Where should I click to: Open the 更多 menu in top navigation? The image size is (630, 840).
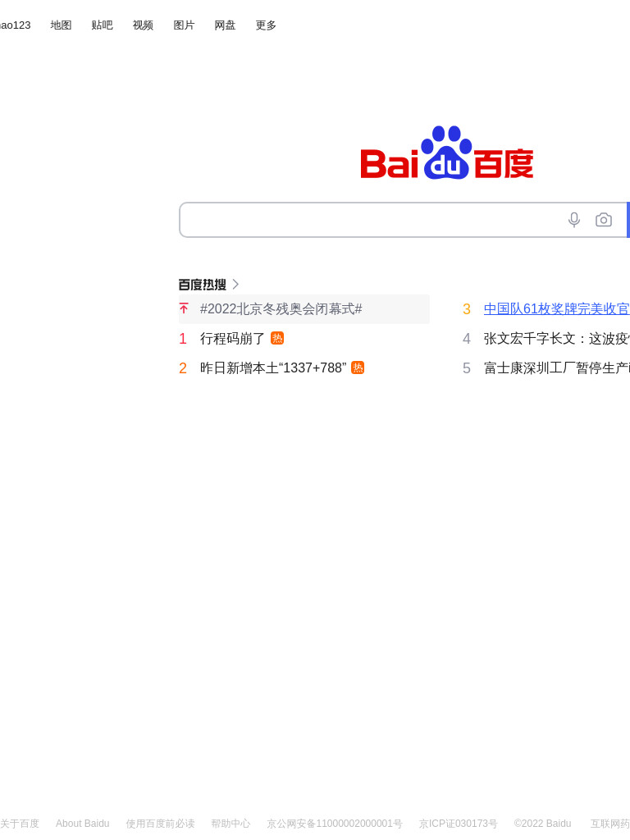(x=266, y=25)
